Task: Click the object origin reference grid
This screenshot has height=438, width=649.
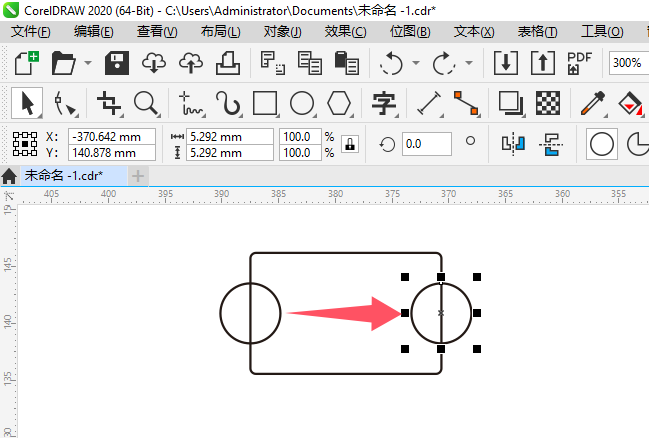Action: [x=25, y=144]
